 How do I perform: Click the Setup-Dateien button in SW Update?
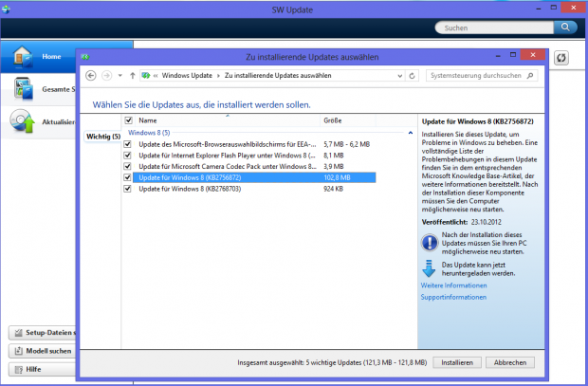click(43, 332)
